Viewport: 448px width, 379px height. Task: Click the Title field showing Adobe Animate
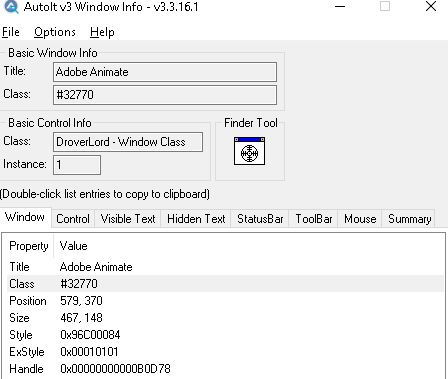click(x=165, y=72)
